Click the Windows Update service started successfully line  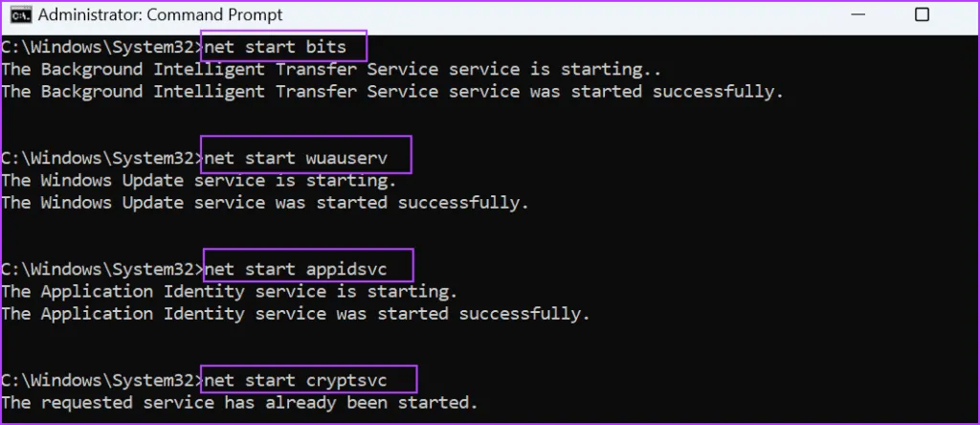coord(265,203)
